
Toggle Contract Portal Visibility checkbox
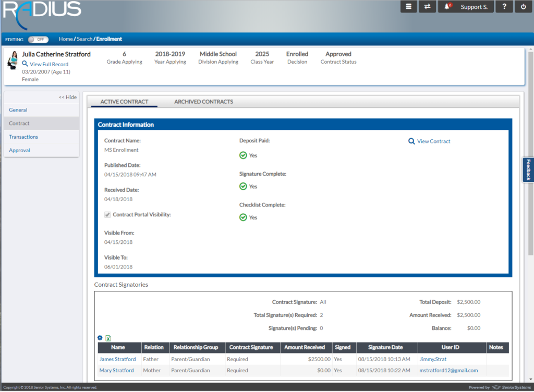(x=107, y=215)
